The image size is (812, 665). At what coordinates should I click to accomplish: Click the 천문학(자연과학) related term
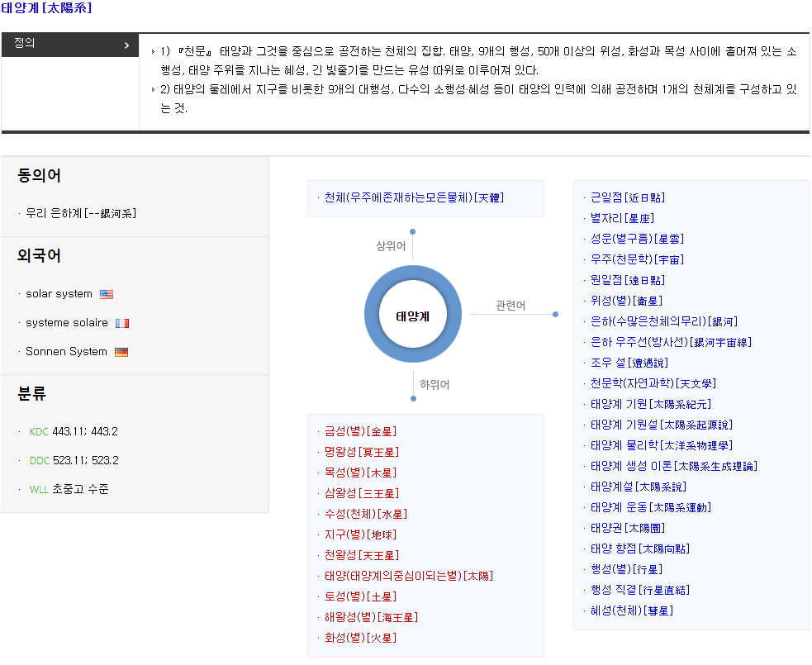coord(653,383)
